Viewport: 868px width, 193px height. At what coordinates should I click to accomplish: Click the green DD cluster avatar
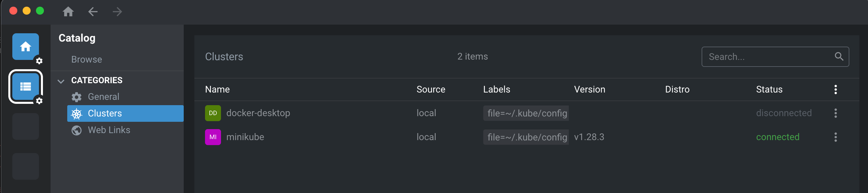pos(213,113)
